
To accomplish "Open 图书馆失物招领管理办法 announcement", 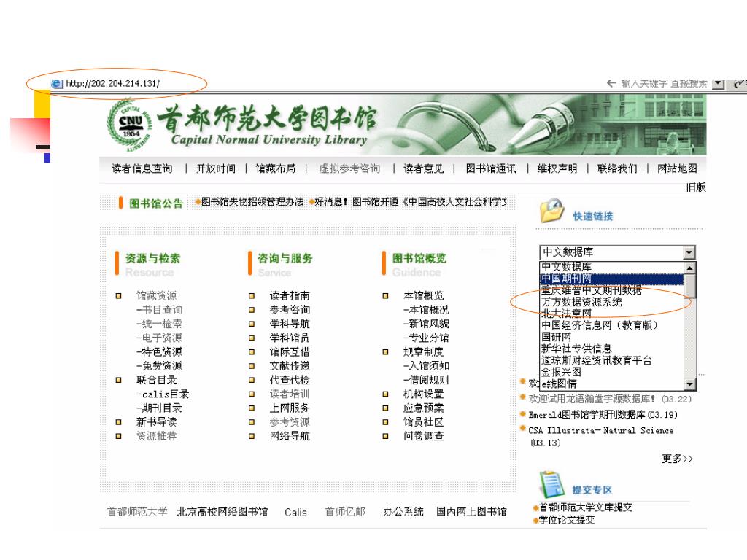I will (252, 202).
